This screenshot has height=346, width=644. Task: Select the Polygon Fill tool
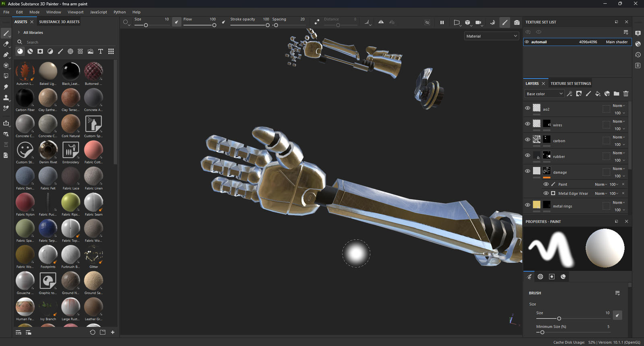pyautogui.click(x=6, y=76)
